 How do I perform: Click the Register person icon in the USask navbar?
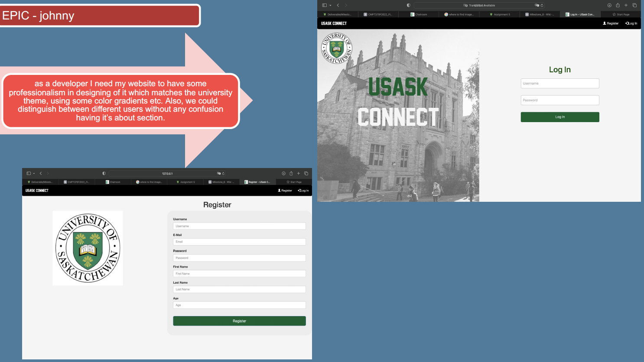pyautogui.click(x=605, y=23)
